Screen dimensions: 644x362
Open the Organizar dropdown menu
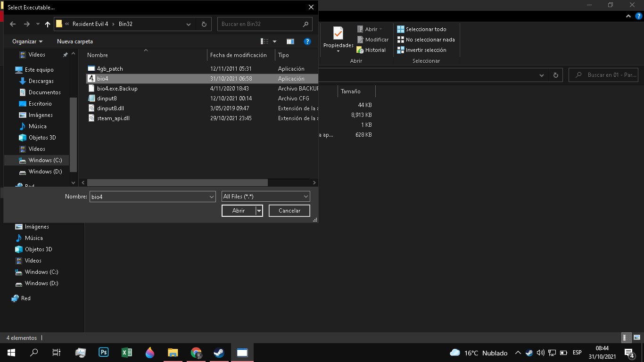click(x=27, y=41)
